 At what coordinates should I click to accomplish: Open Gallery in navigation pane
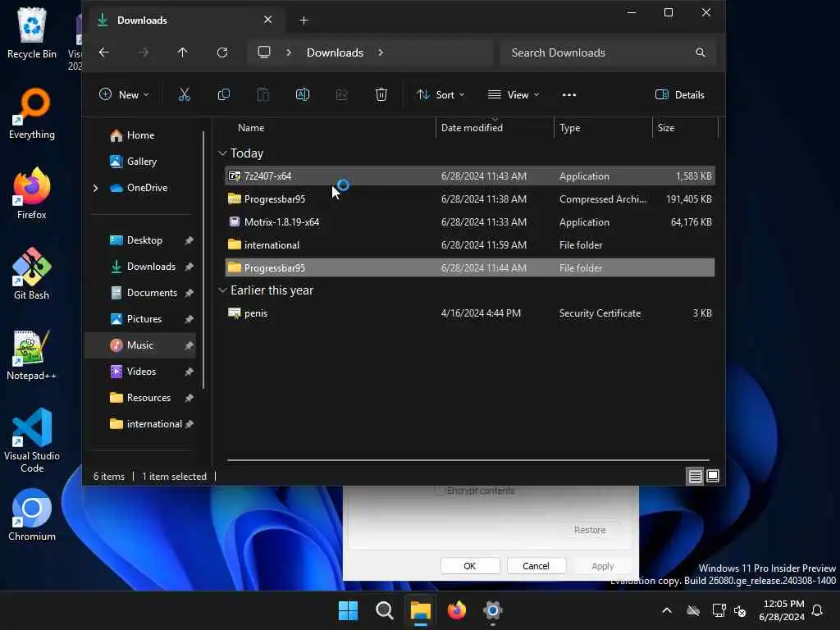[141, 162]
